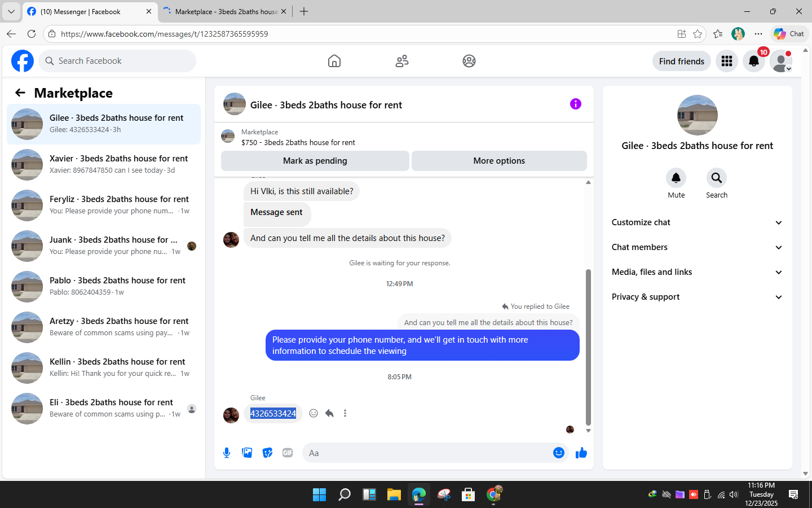Open Copilot Chat in the browser
The width and height of the screenshot is (812, 508).
pos(789,34)
